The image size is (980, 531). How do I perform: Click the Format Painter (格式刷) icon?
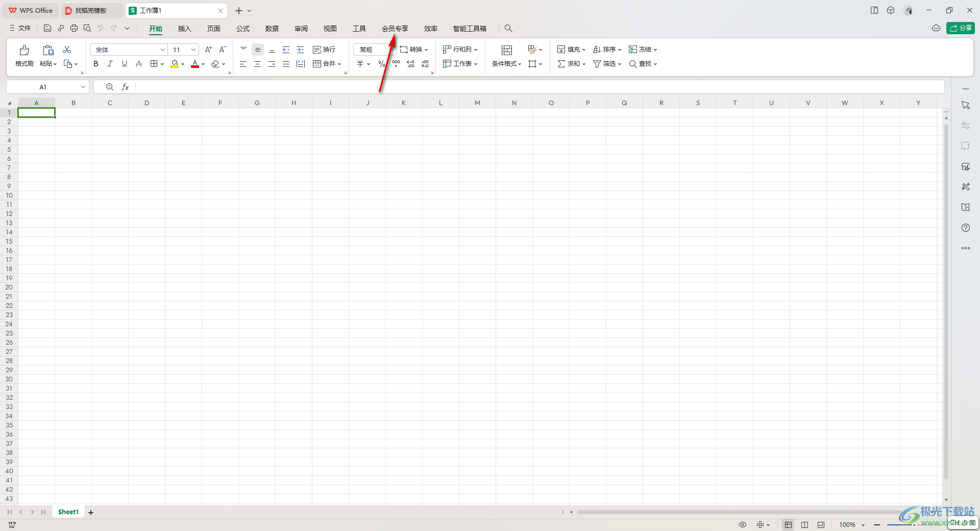24,50
